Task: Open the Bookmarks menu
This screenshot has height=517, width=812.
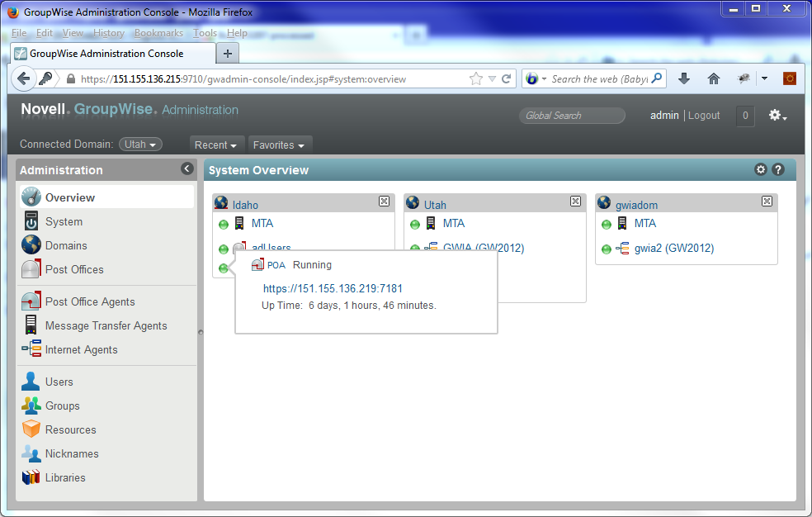Action: tap(158, 33)
